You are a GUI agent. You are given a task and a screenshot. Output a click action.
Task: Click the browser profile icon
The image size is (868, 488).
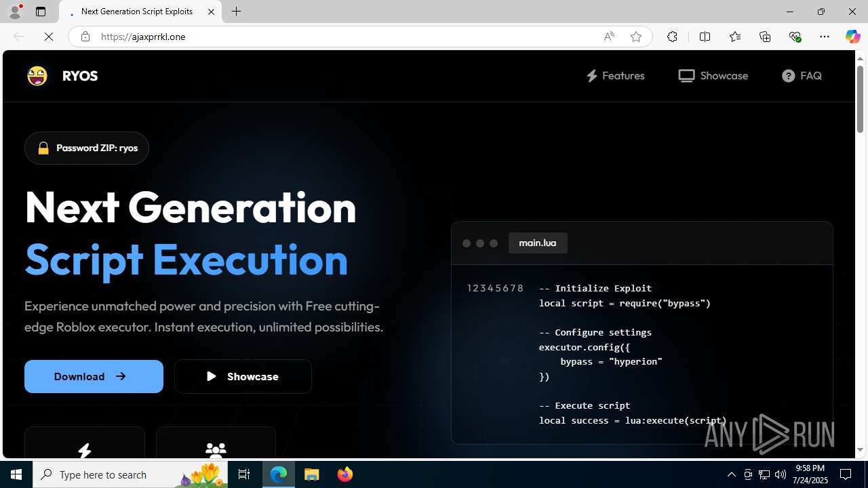tap(15, 12)
